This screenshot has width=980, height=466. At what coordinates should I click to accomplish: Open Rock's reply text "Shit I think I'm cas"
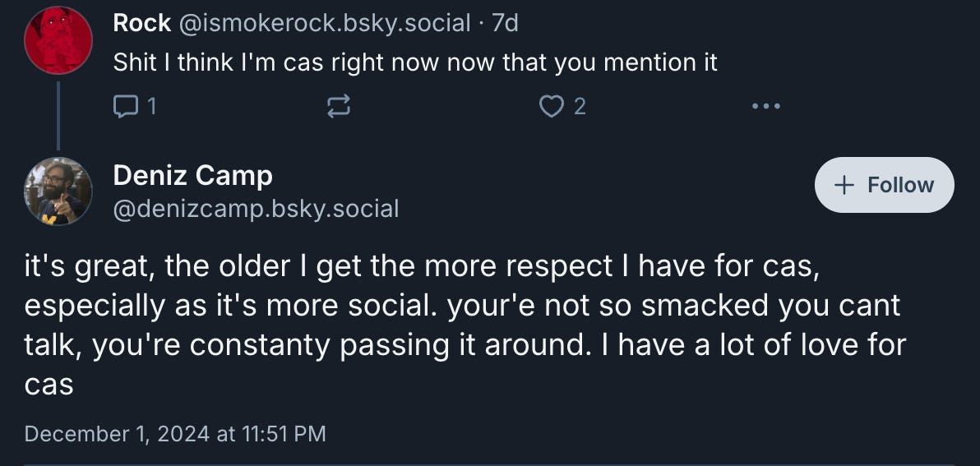click(x=415, y=62)
